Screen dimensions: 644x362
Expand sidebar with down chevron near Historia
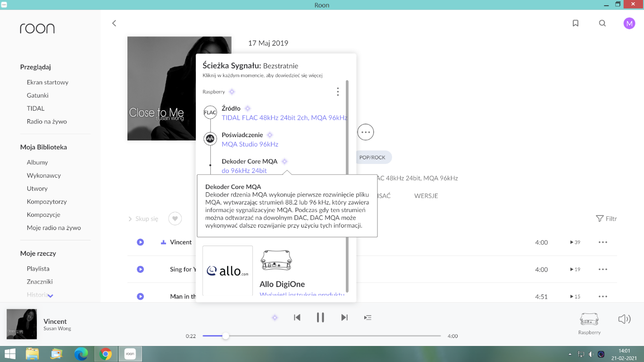(x=50, y=296)
